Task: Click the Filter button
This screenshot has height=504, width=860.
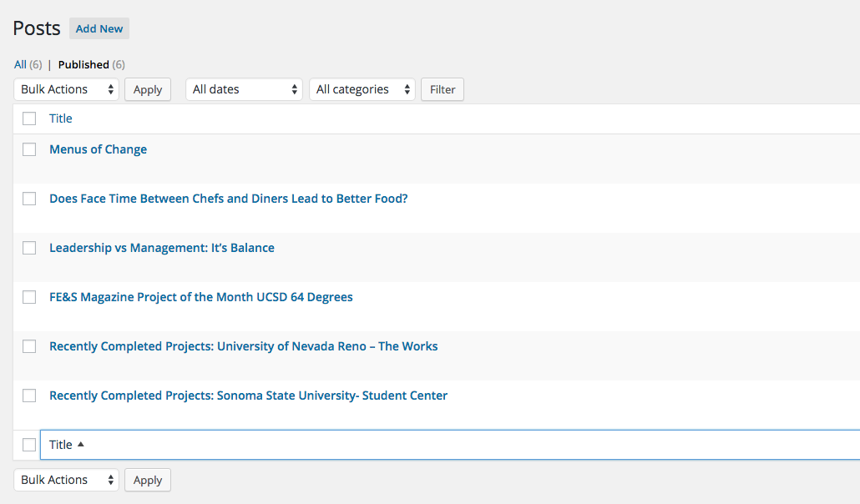Action: pyautogui.click(x=443, y=89)
